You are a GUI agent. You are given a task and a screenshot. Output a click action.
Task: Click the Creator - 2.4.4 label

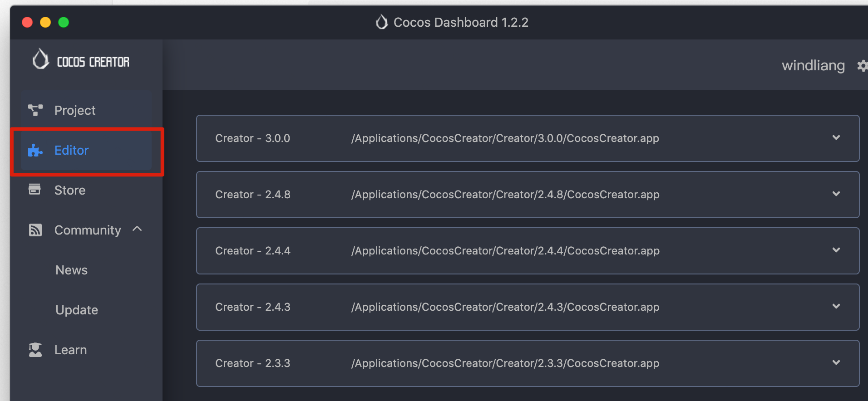point(252,251)
